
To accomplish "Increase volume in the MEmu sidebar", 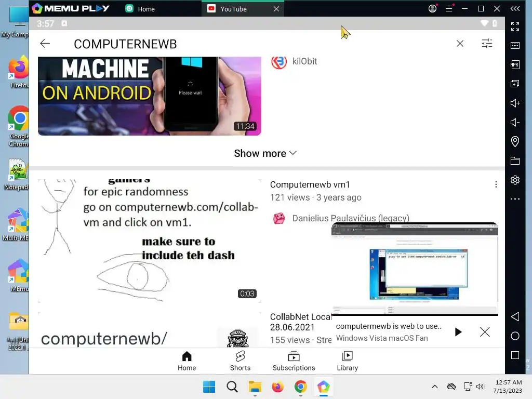I will click(515, 103).
